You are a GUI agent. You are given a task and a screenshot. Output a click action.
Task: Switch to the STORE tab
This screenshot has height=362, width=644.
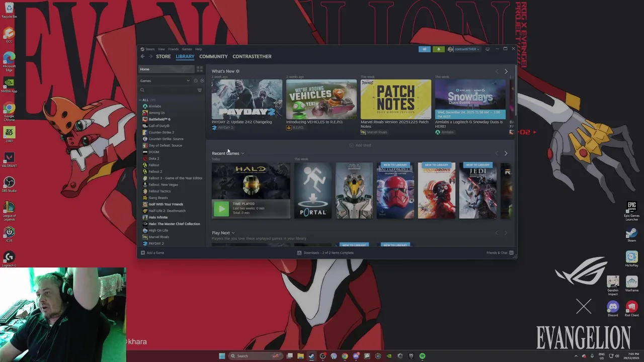pyautogui.click(x=163, y=56)
